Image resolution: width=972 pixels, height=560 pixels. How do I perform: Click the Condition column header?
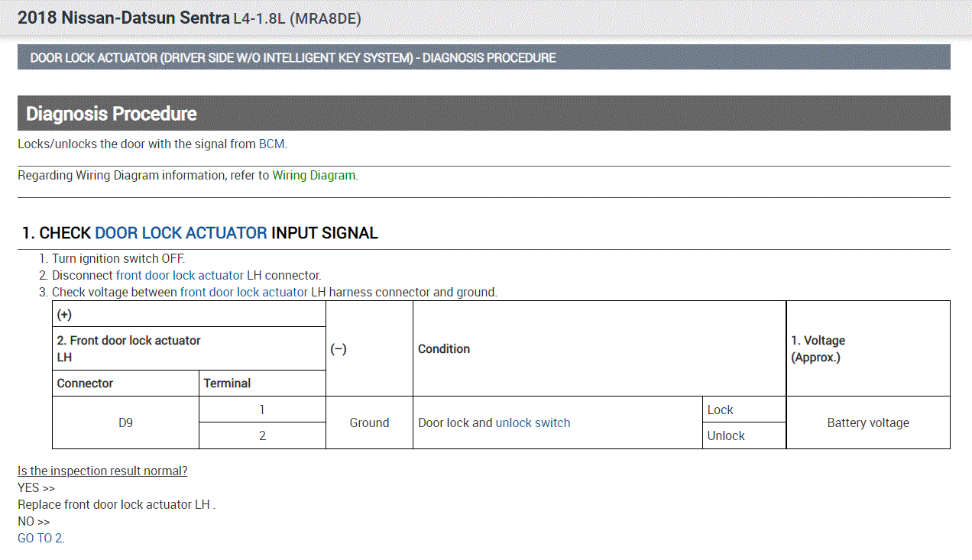pos(599,348)
